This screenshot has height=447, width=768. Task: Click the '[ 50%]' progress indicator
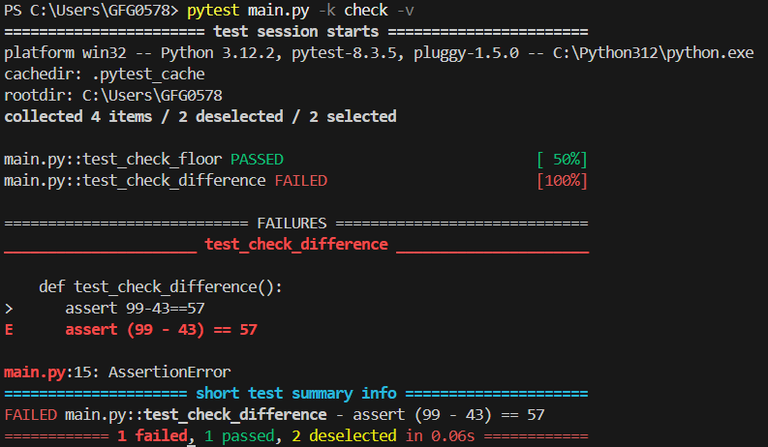(x=562, y=159)
